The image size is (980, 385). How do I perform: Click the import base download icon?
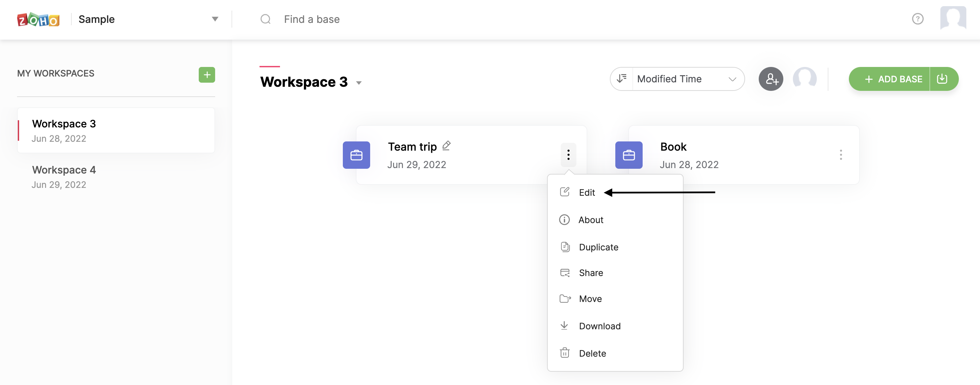[x=942, y=79]
